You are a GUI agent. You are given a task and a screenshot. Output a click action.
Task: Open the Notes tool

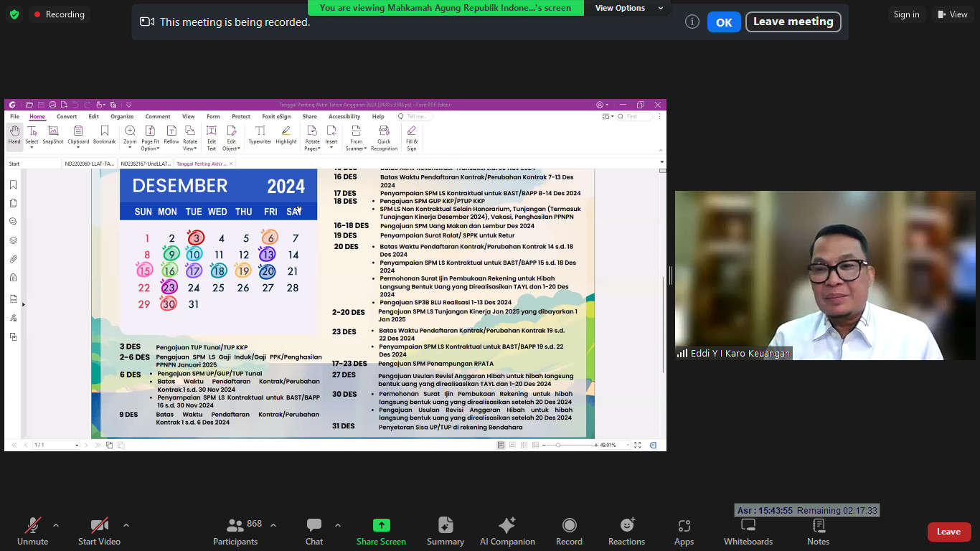[x=818, y=531]
